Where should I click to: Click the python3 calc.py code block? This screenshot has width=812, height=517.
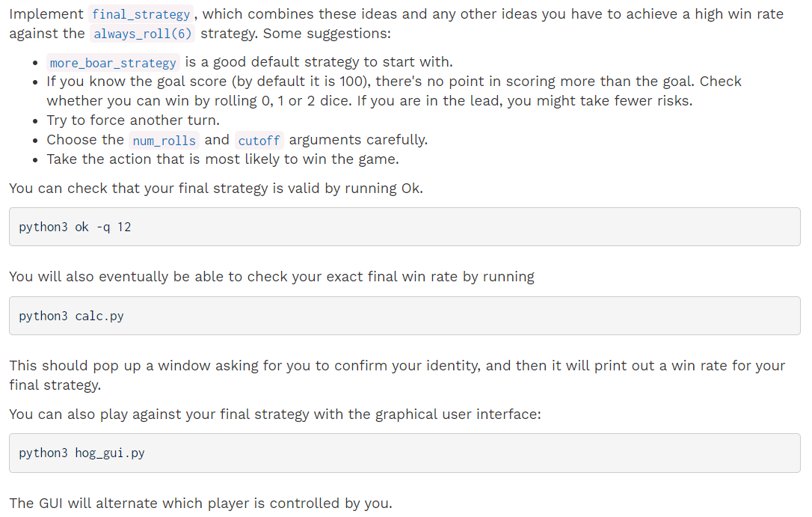pyautogui.click(x=405, y=316)
